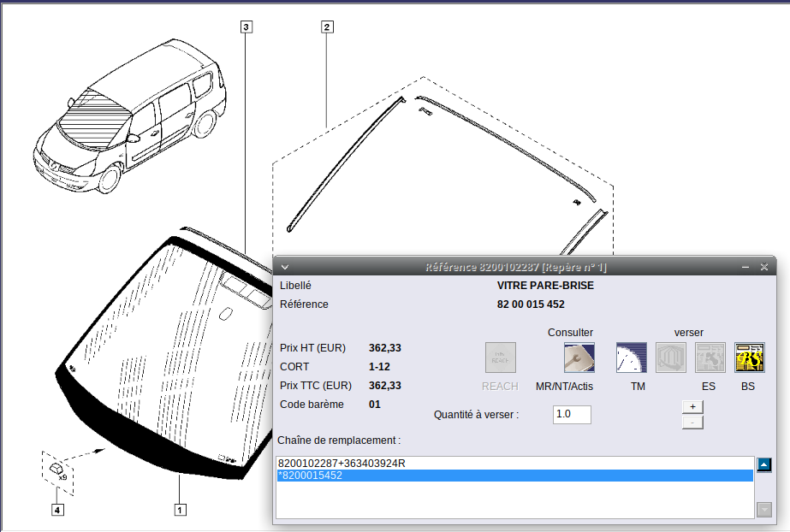
Task: Select highlighted replacement entry *8200015452
Action: (x=311, y=476)
